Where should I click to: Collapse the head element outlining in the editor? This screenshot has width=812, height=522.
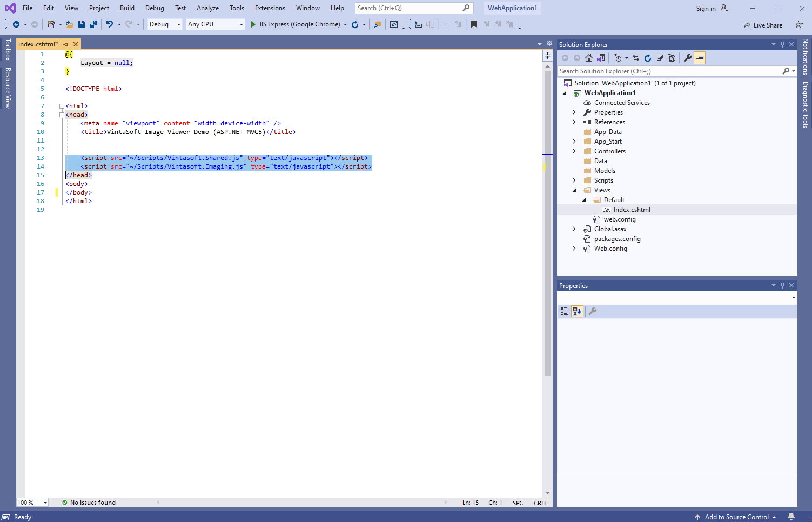pyautogui.click(x=62, y=115)
